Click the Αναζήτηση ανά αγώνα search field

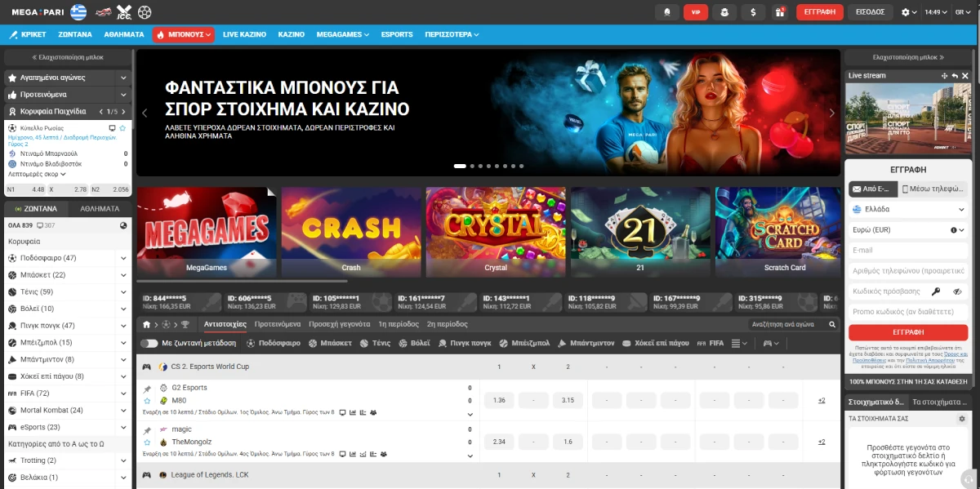(787, 324)
